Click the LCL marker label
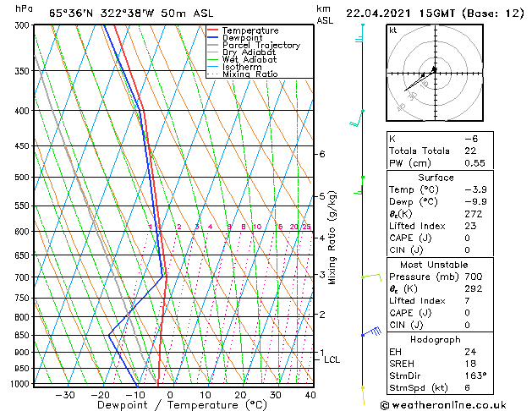The image size is (532, 411). pyautogui.click(x=332, y=359)
